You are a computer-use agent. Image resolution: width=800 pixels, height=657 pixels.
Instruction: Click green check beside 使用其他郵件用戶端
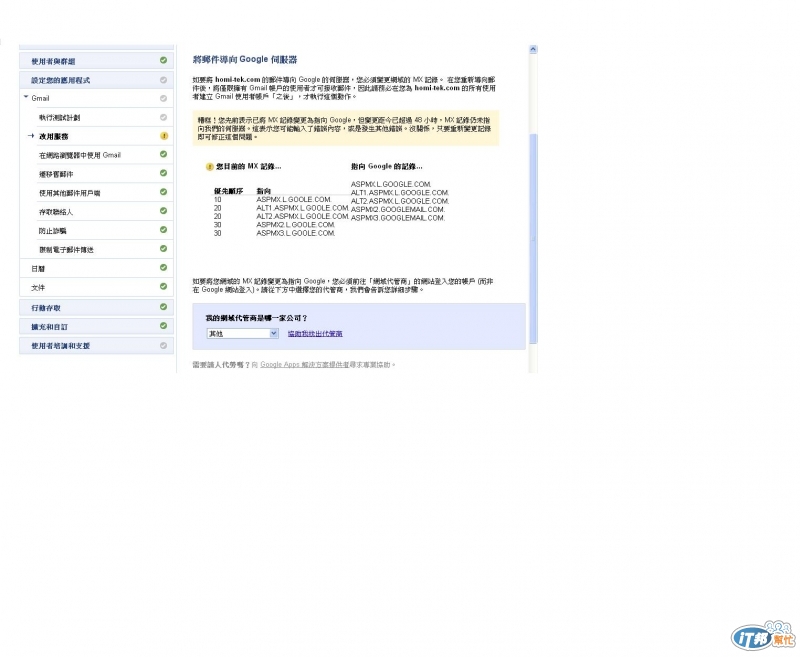163,192
